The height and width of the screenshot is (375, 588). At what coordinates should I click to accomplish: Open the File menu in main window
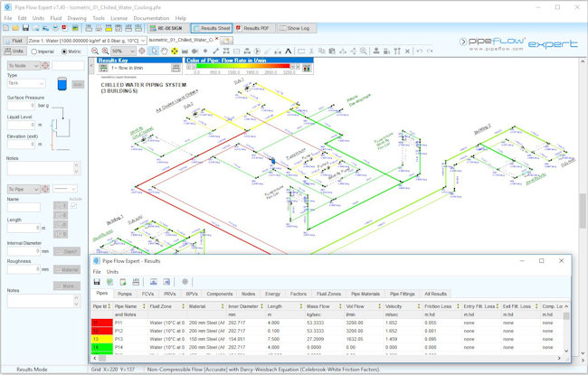coord(8,18)
